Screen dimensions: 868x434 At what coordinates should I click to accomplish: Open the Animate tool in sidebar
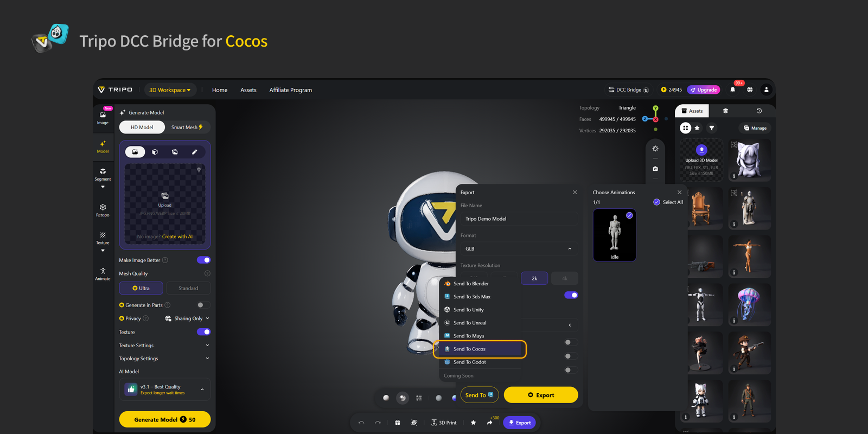(103, 273)
